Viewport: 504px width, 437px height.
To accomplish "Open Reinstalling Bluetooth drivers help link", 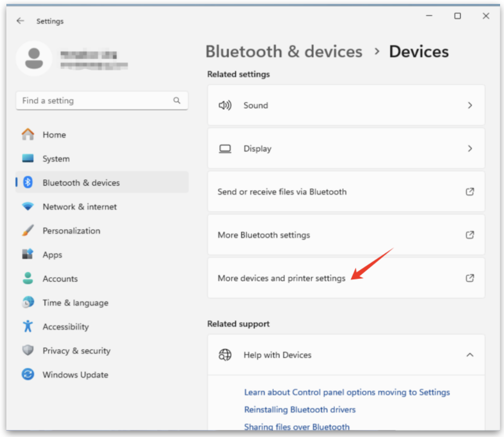I will (300, 410).
